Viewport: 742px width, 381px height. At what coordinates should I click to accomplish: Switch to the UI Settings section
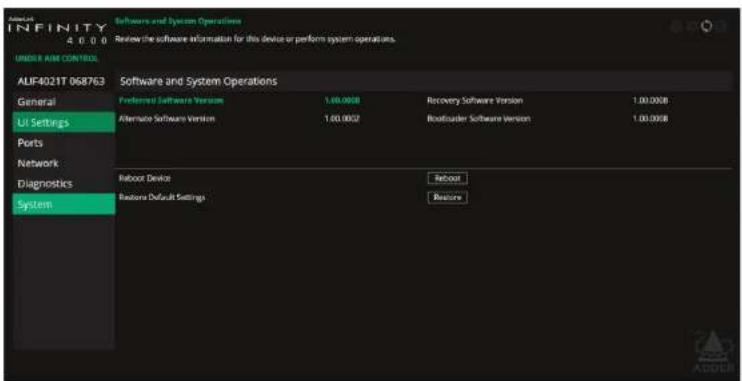pyautogui.click(x=63, y=123)
